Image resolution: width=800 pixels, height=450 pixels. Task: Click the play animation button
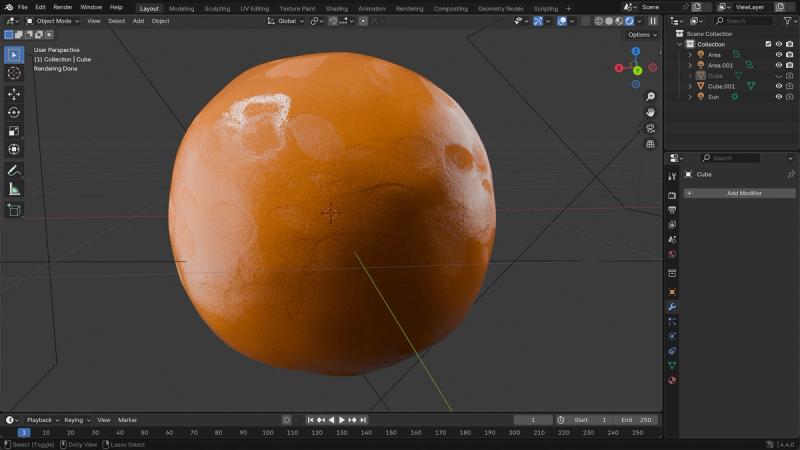coord(342,420)
